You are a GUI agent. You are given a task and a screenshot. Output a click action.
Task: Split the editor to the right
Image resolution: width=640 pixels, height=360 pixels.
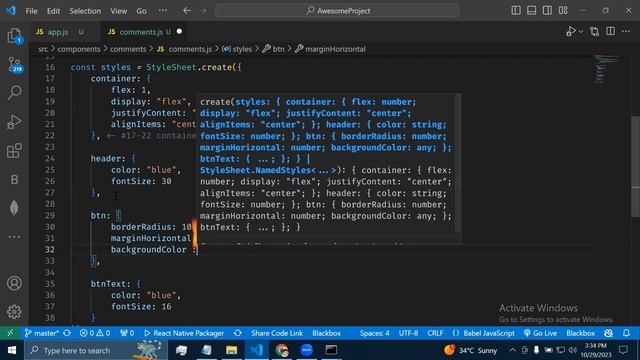610,31
